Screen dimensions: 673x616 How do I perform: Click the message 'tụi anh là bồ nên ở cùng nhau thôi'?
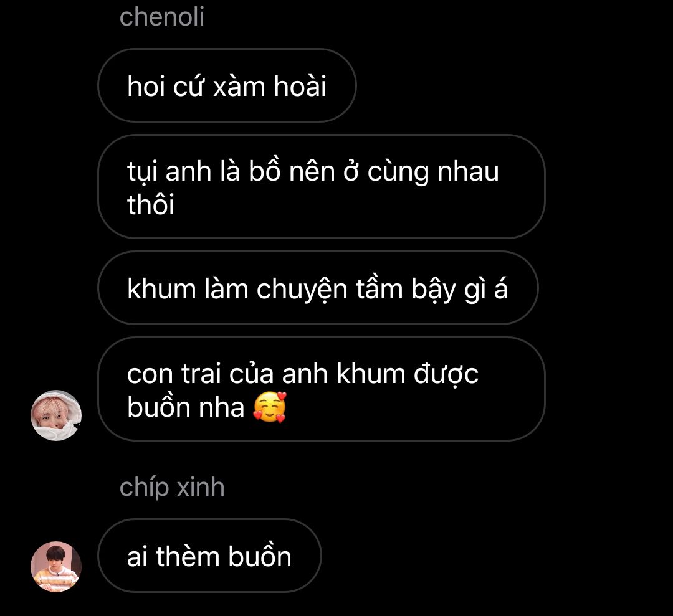tap(322, 187)
